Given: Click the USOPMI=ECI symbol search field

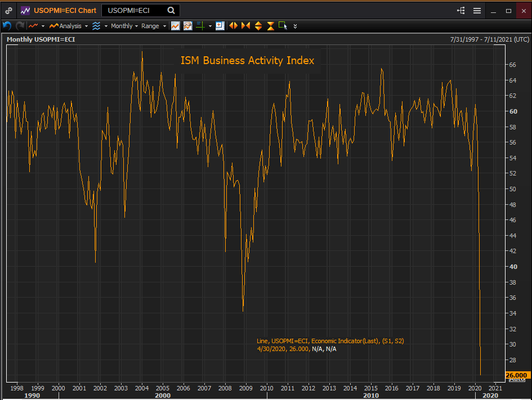Looking at the screenshot, I should coord(134,10).
